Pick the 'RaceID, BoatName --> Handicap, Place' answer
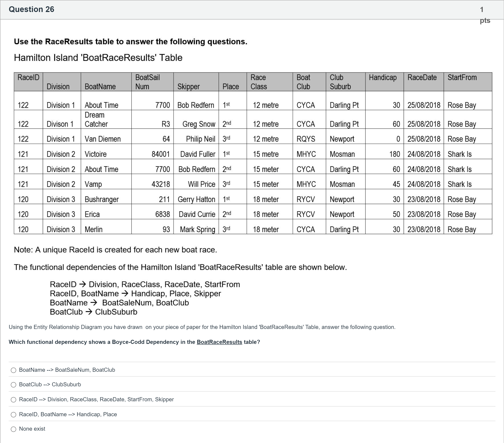504x443 pixels. 14,415
